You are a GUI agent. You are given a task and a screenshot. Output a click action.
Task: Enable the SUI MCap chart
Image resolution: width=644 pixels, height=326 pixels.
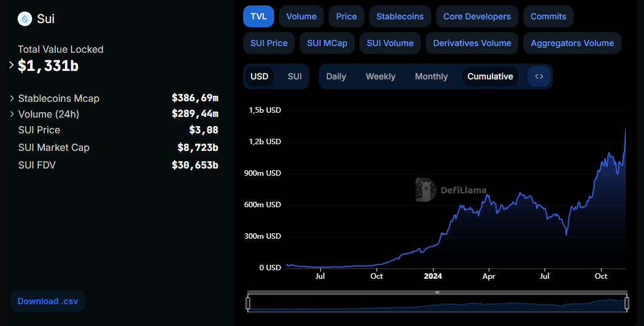[x=327, y=43]
